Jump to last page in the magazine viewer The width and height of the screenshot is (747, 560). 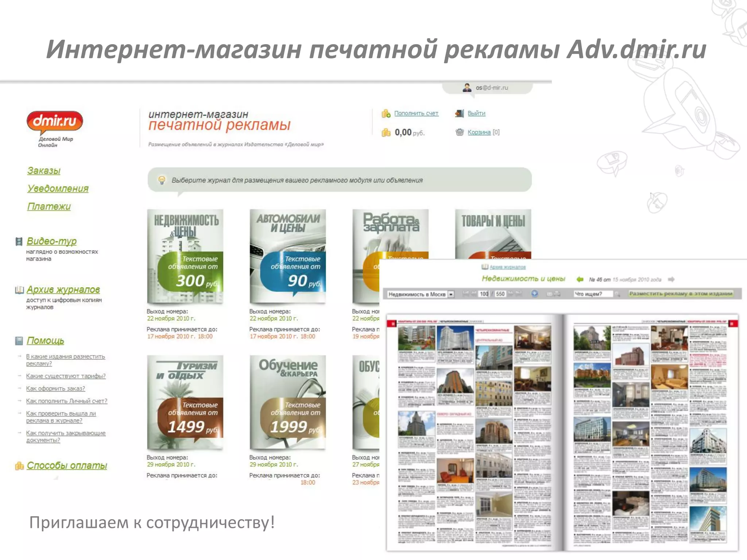point(519,293)
